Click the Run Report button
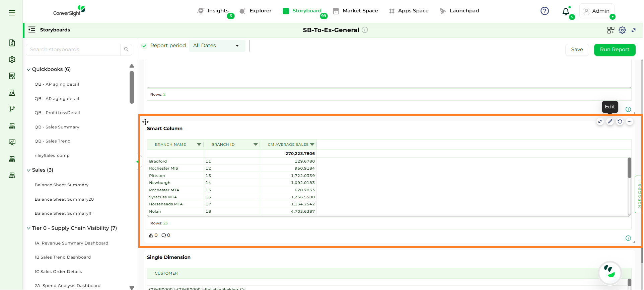Screen dimensions: 644x290 [x=614, y=50]
